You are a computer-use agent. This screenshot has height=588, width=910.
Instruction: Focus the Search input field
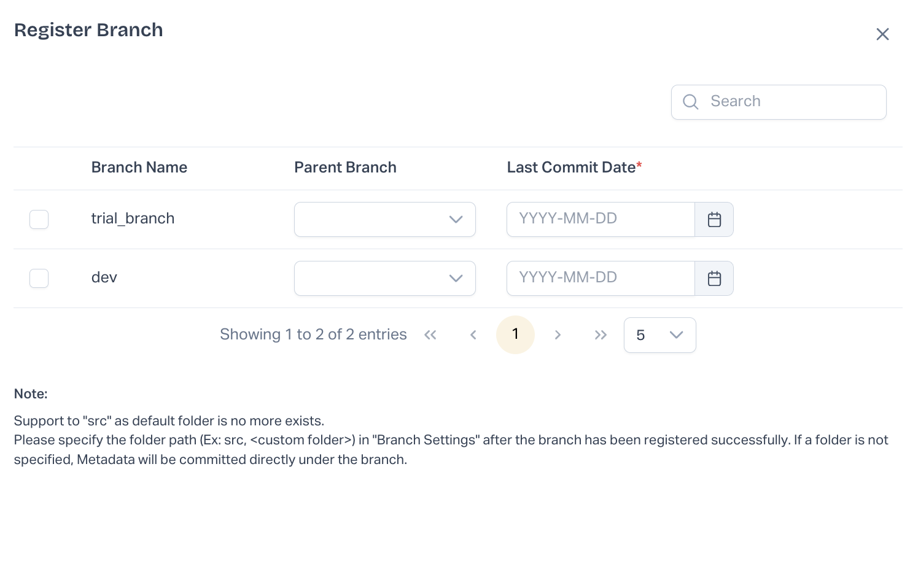click(x=792, y=102)
